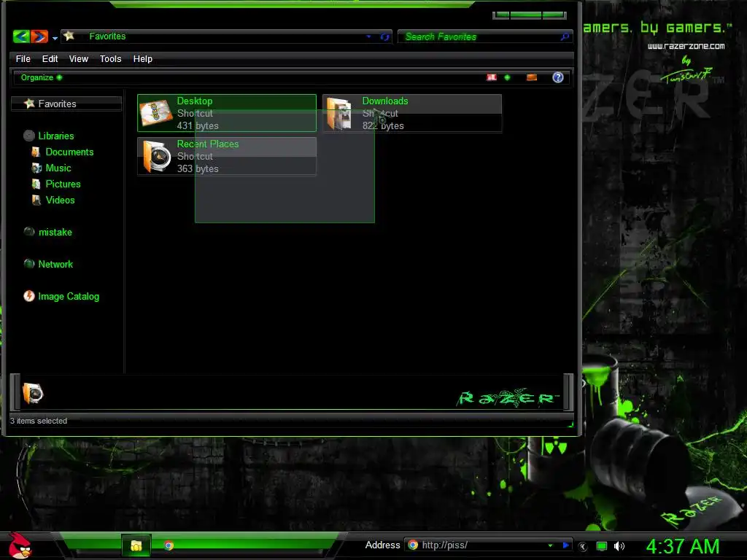Toggle the preview pane icon

(x=532, y=77)
